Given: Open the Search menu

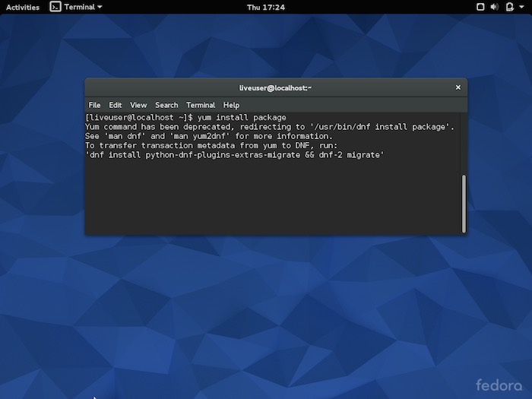Looking at the screenshot, I should pos(166,105).
